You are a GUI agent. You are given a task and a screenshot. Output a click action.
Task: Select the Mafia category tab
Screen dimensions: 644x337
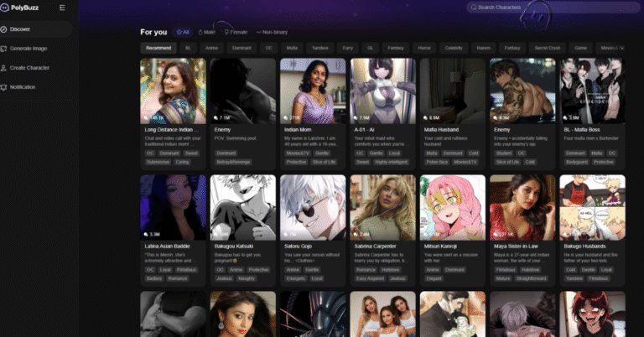click(x=292, y=48)
